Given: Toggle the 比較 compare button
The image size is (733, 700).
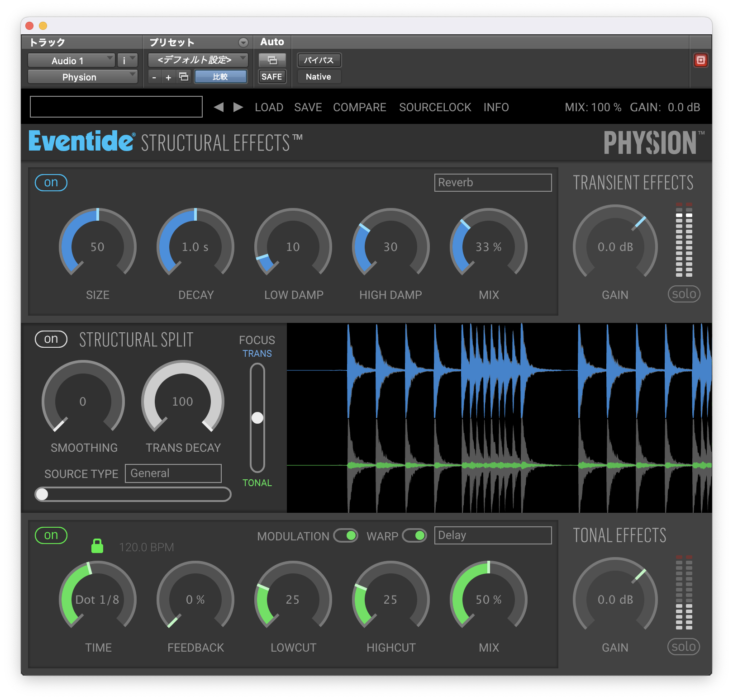Looking at the screenshot, I should click(221, 77).
